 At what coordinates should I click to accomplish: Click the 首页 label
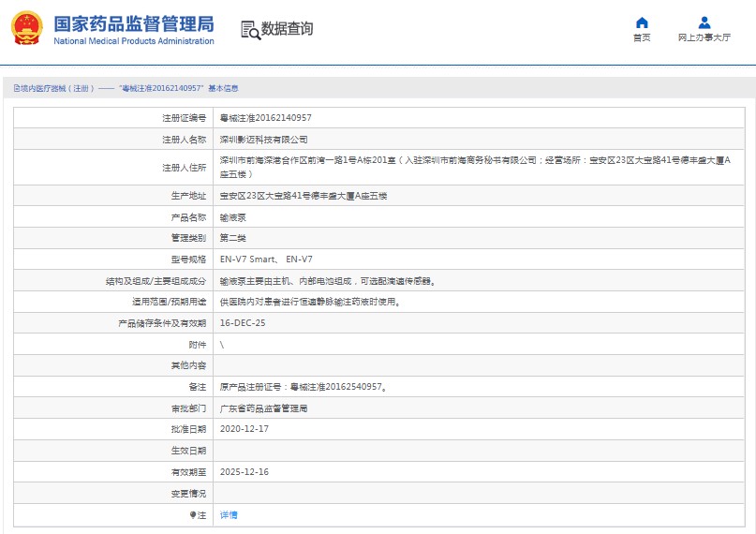point(642,37)
